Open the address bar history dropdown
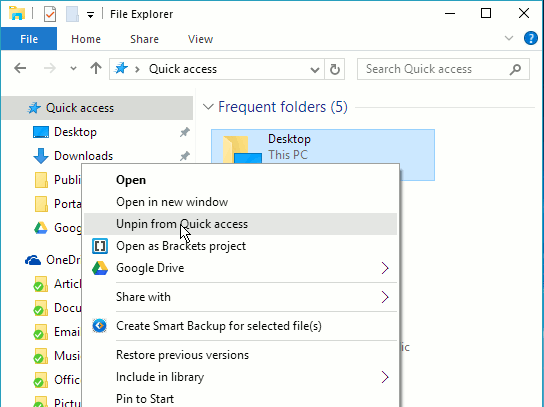This screenshot has width=544, height=407. tap(315, 70)
